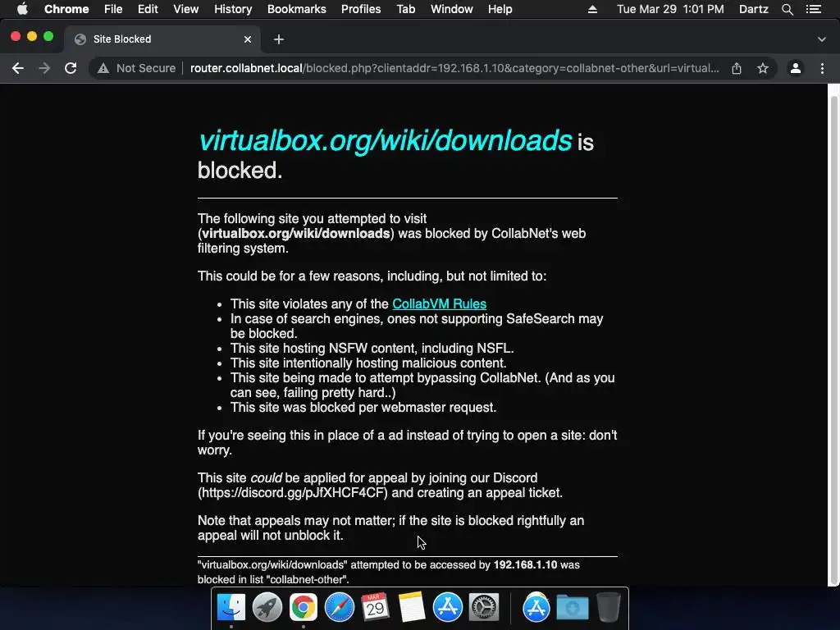The width and height of the screenshot is (840, 630).
Task: Click the bold virtualbox.org/wiki/downloads text in paragraph
Action: point(295,234)
